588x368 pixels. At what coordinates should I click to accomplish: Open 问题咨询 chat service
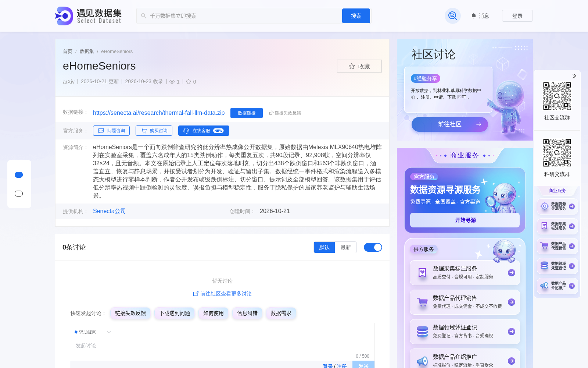pyautogui.click(x=111, y=131)
